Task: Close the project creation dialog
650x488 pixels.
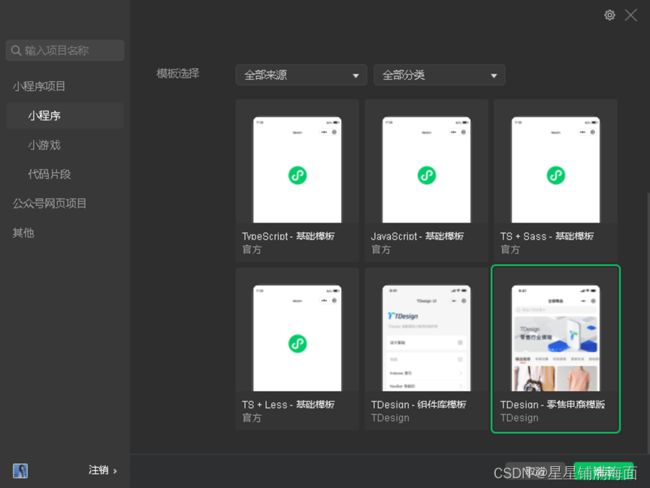Action: click(631, 15)
